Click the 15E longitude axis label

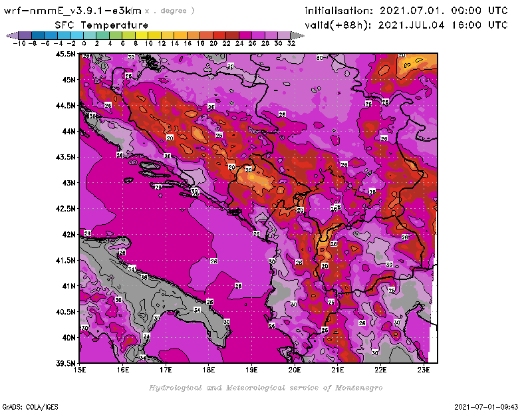(80, 370)
